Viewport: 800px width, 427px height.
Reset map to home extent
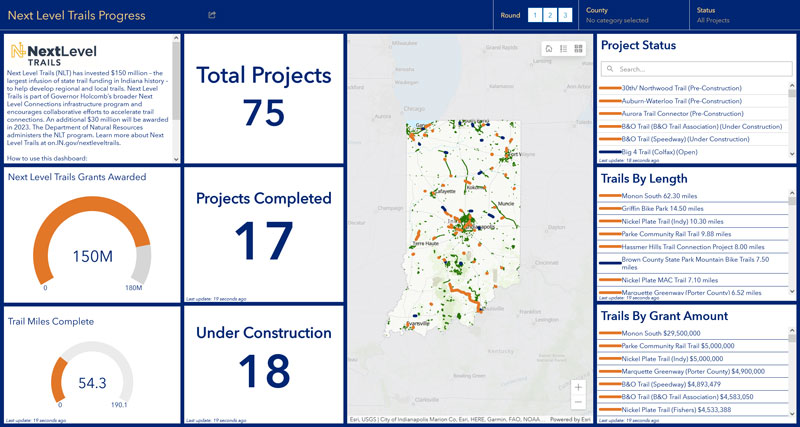(548, 48)
